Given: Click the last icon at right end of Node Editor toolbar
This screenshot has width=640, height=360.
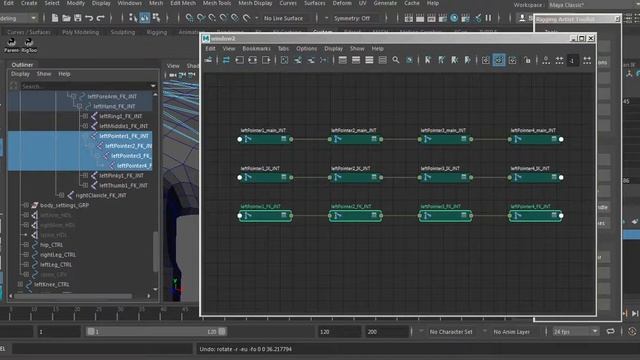Looking at the screenshot, I should click(587, 60).
